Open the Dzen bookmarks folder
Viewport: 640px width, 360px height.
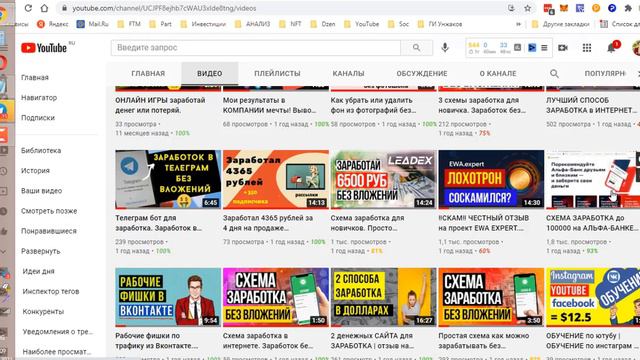(323, 24)
